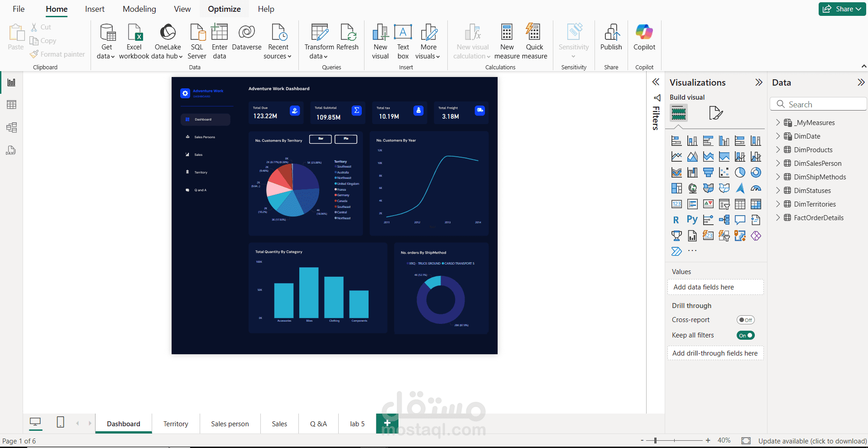The height and width of the screenshot is (448, 868).
Task: Expand the DimSalesPerson table
Action: [778, 164]
